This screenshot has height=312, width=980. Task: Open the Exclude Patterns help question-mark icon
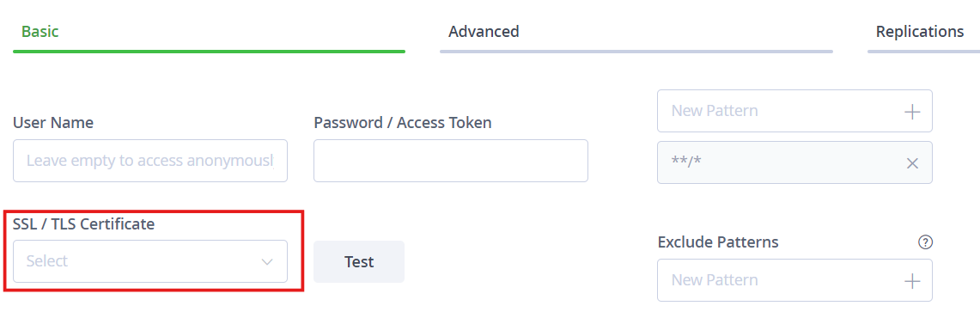925,242
